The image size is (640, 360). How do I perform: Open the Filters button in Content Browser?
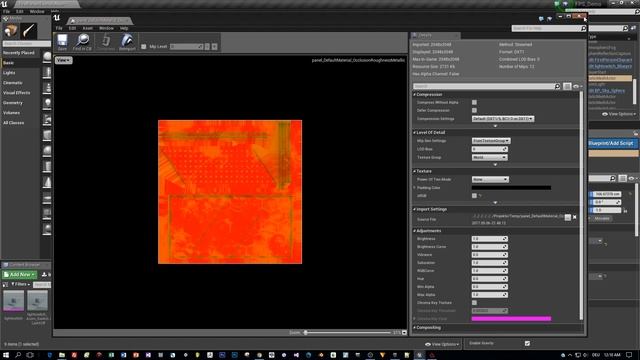point(20,284)
